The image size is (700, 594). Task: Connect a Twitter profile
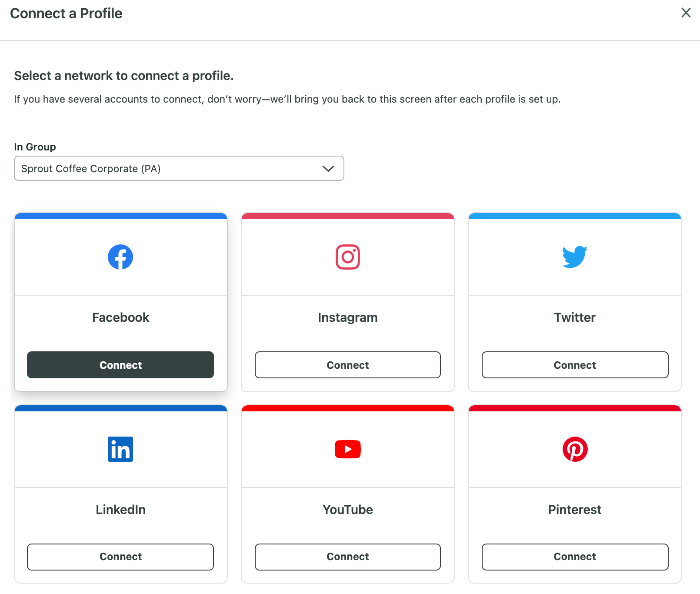(575, 365)
